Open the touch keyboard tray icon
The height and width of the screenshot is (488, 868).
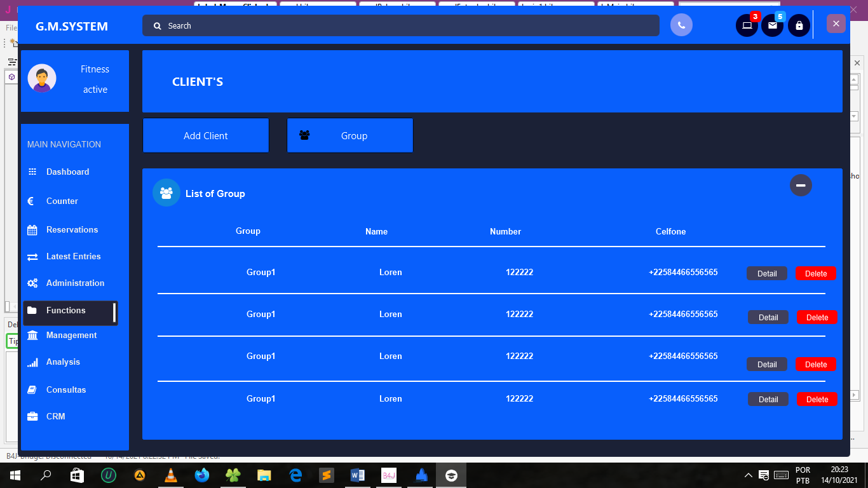[782, 475]
